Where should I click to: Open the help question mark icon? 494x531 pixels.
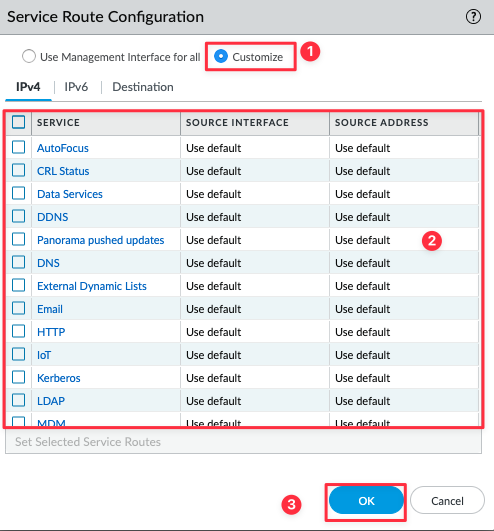pyautogui.click(x=473, y=17)
